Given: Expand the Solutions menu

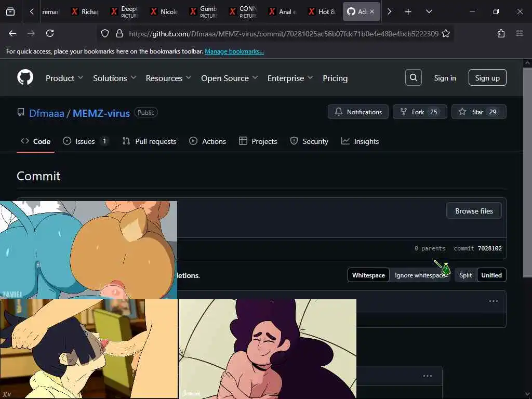Looking at the screenshot, I should coord(115,78).
